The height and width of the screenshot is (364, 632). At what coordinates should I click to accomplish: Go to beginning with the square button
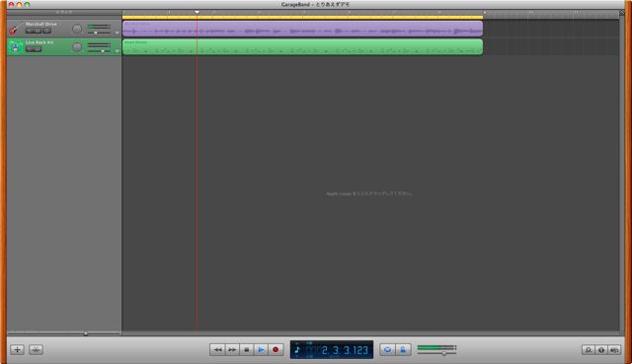click(x=247, y=349)
